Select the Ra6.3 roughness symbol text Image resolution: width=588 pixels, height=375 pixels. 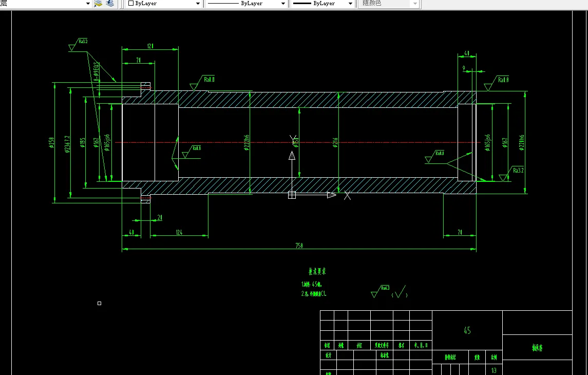[385, 288]
